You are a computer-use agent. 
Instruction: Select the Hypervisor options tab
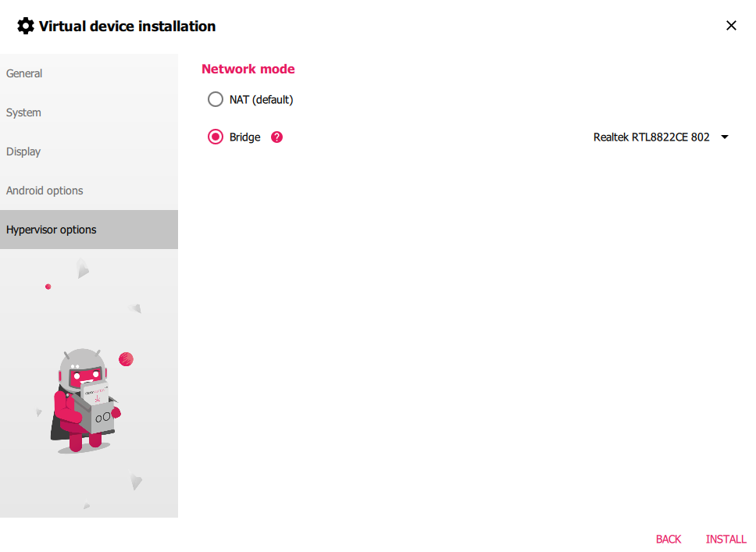click(89, 230)
